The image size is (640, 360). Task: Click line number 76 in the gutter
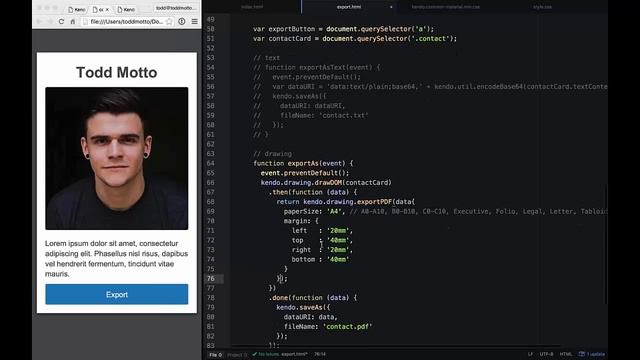coord(211,278)
